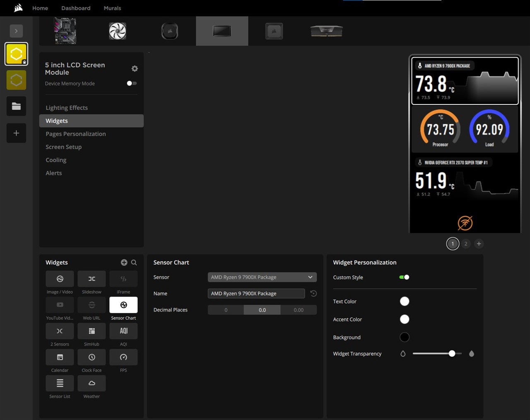Choose the FPS widget
This screenshot has height=420, width=530.
[x=123, y=357]
